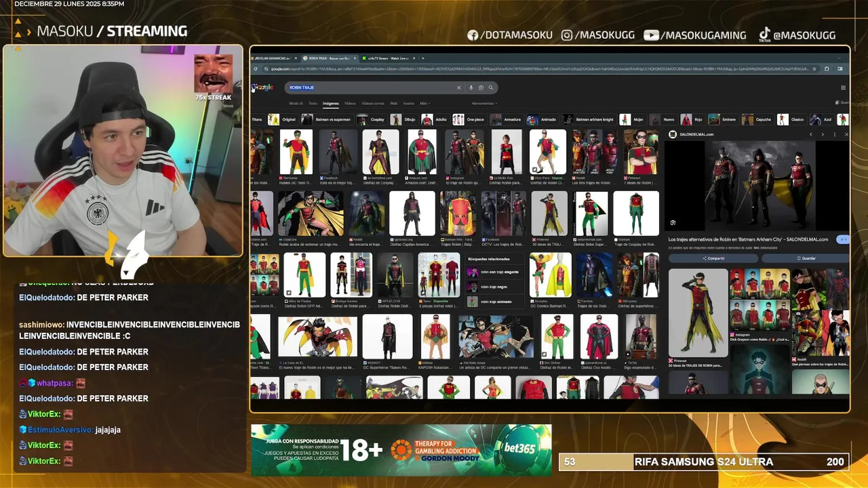Go to the Google logo homepage
The width and height of the screenshot is (868, 488).
click(262, 87)
